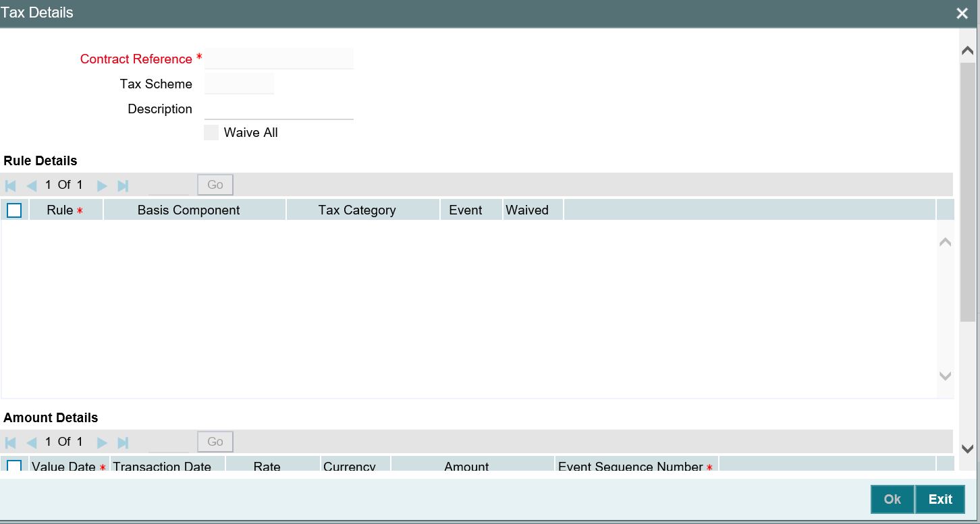Click the Amount Details page number field
This screenshot has width=980, height=524.
[169, 442]
